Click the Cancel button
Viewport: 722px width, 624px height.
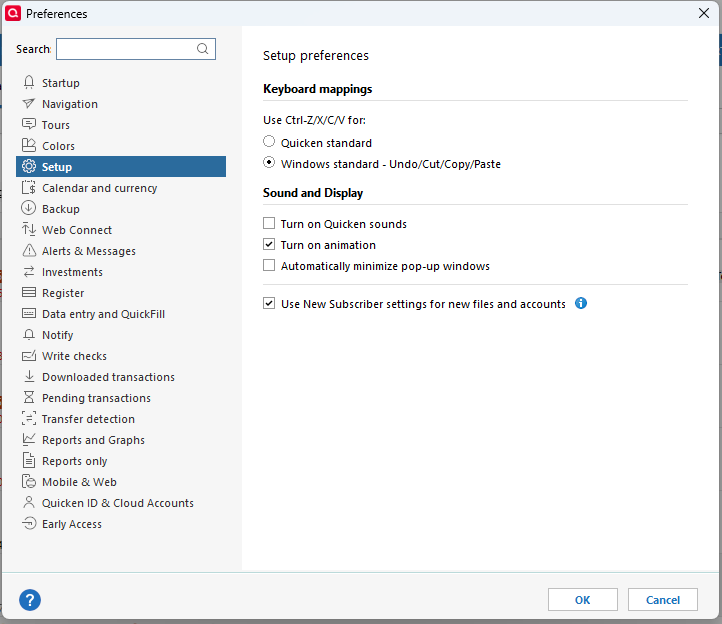662,600
